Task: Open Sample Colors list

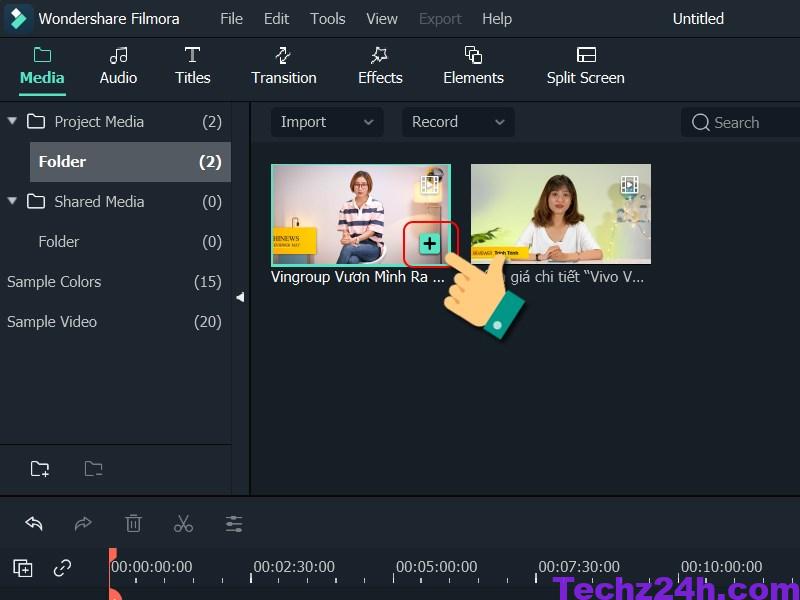Action: pos(115,282)
